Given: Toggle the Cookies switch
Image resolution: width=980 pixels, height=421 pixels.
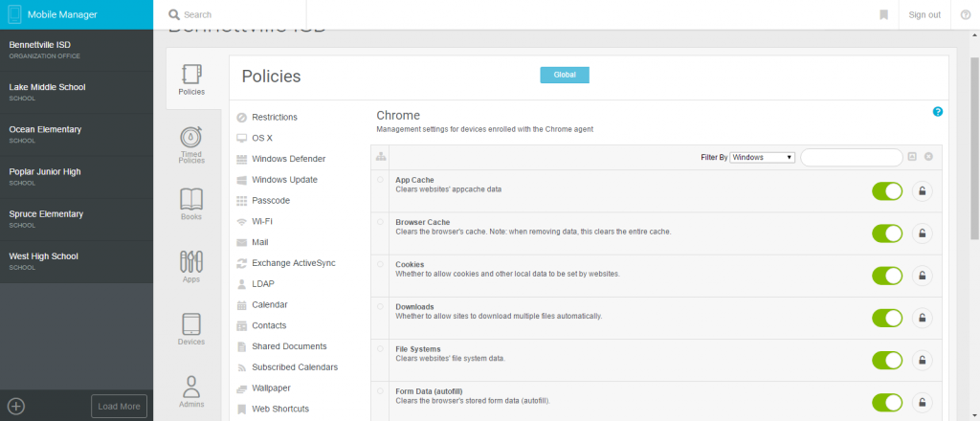Looking at the screenshot, I should pyautogui.click(x=887, y=276).
